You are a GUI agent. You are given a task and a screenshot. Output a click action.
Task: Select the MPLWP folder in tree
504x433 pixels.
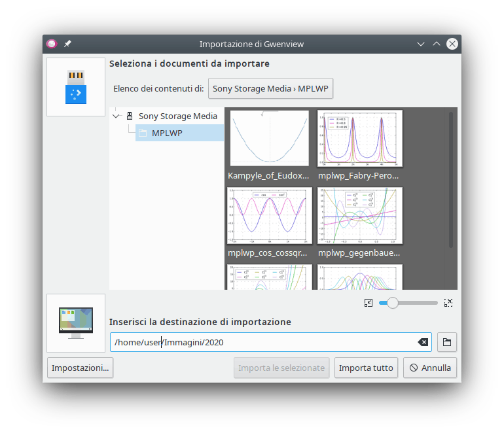coord(167,133)
